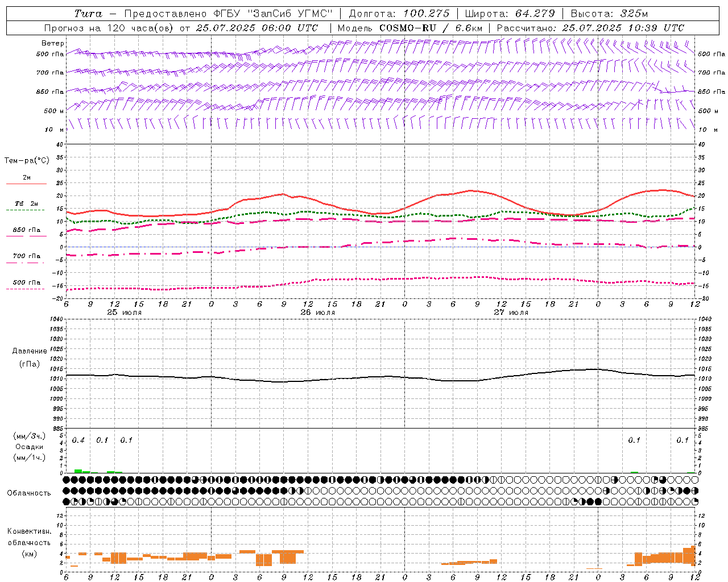Click the dash-dot line under the "700 гПа" temperature legend
This screenshot has height=582, width=728.
tap(25, 263)
